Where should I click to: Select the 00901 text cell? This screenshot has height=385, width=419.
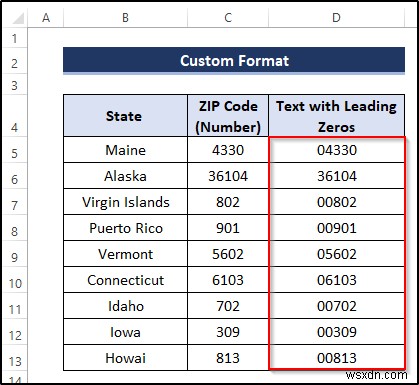click(337, 228)
